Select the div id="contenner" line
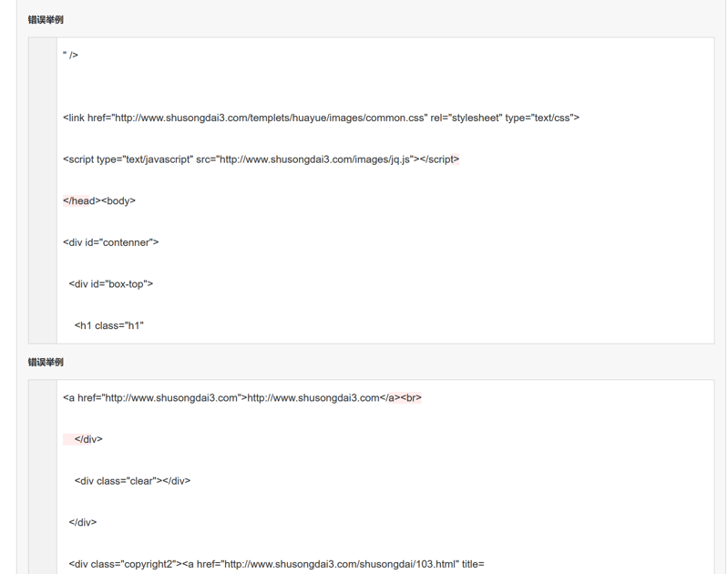This screenshot has height=574, width=728. (110, 242)
